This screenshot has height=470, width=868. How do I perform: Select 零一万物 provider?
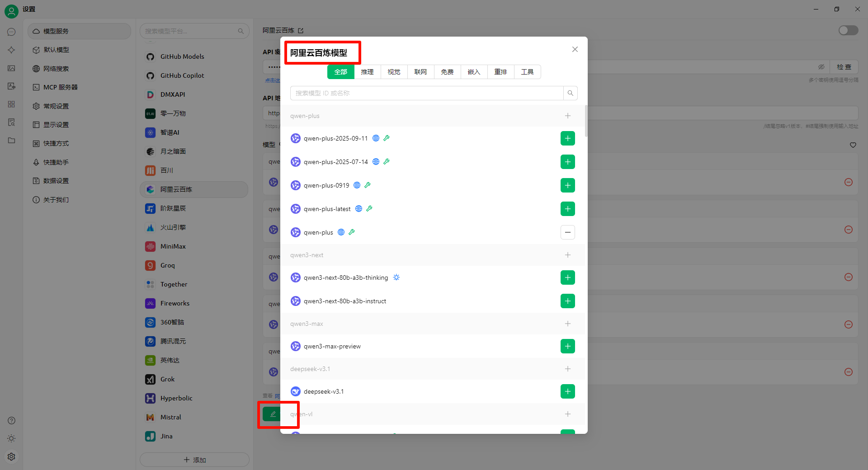[194, 113]
